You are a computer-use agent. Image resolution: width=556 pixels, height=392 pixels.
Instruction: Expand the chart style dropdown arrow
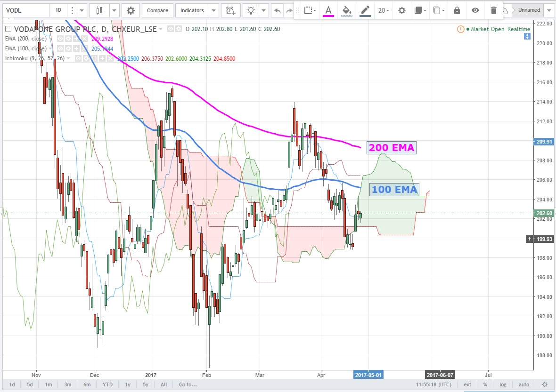(x=114, y=11)
